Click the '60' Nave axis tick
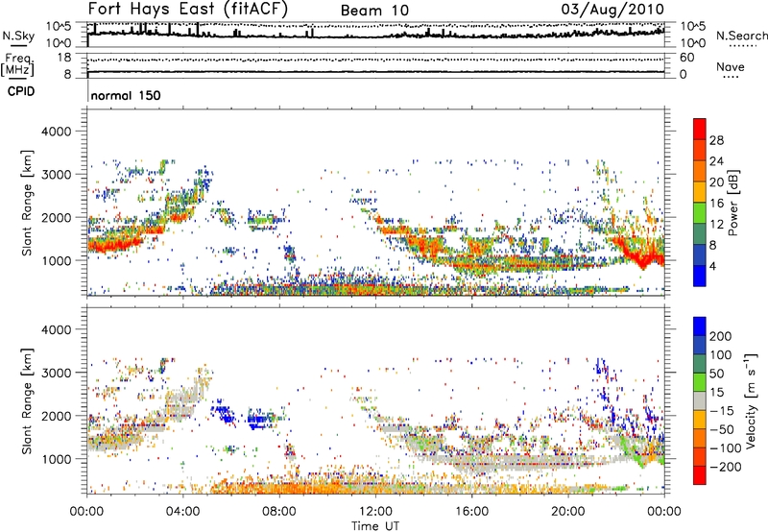The height and width of the screenshot is (532, 768). (687, 58)
